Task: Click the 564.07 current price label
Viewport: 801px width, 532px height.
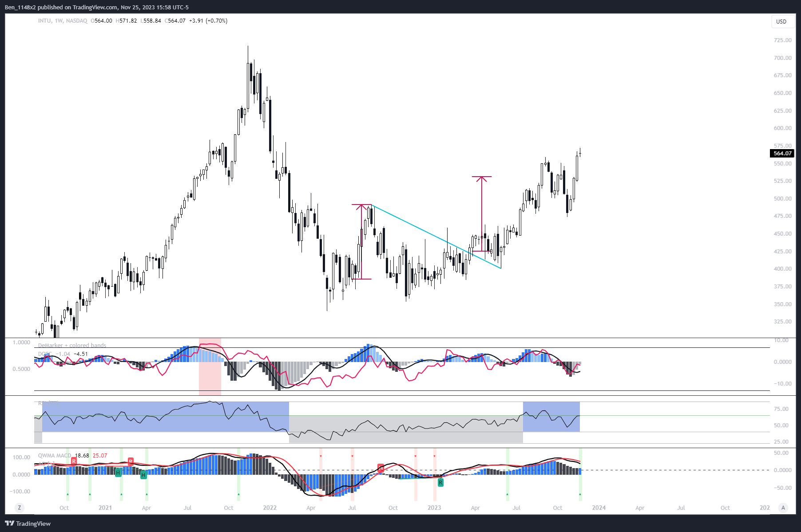Action: pyautogui.click(x=782, y=154)
